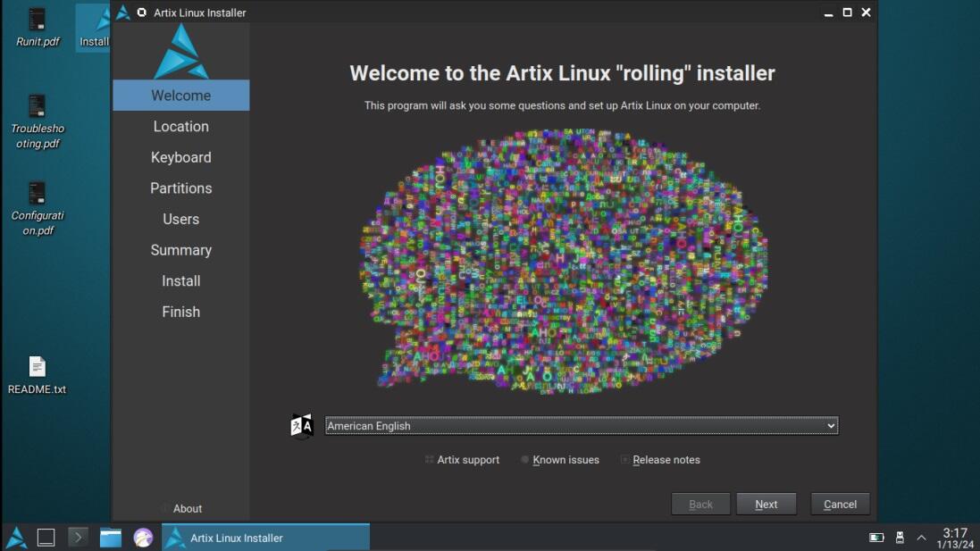Click the installer title bar Artix icon
Image resolution: width=980 pixels, height=551 pixels.
click(122, 13)
